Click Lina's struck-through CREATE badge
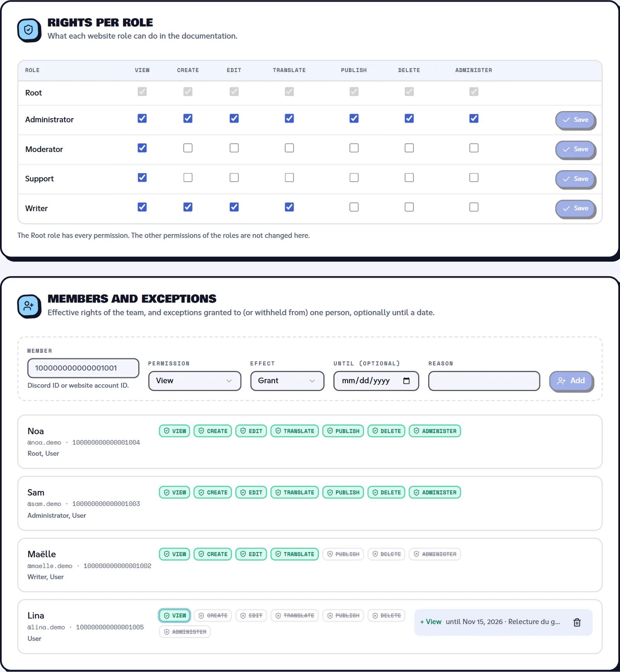620x672 pixels. tap(213, 616)
